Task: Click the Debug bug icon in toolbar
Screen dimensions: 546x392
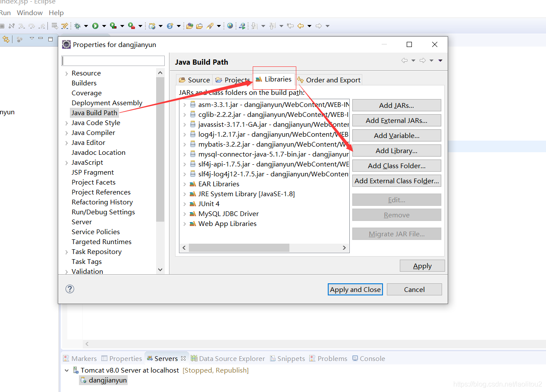Action: click(77, 26)
